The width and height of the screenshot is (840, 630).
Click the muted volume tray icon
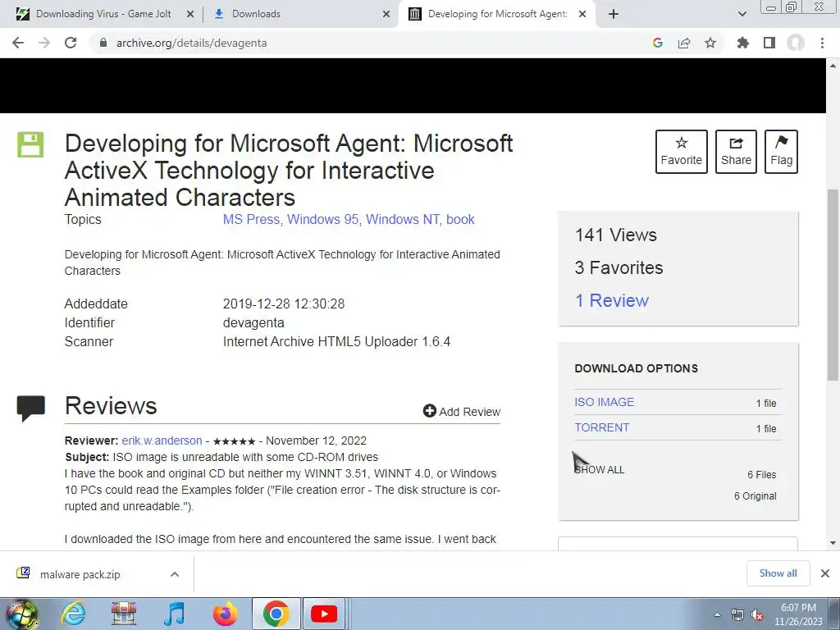point(757,615)
